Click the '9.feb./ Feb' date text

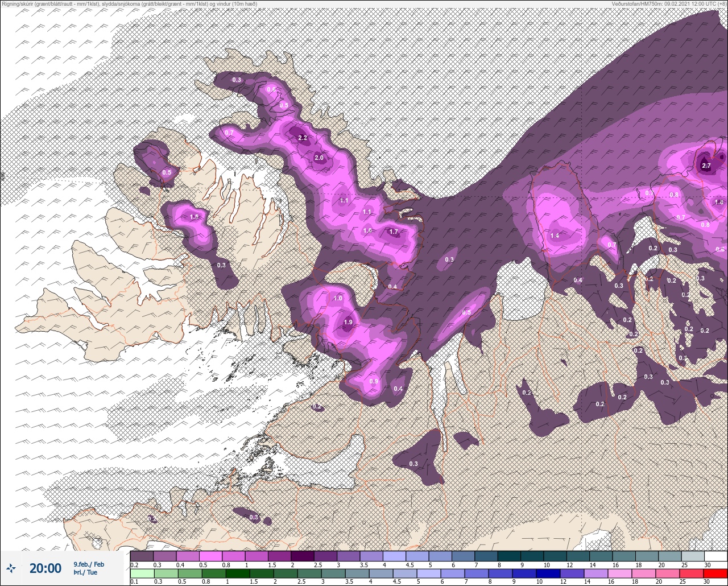89,564
